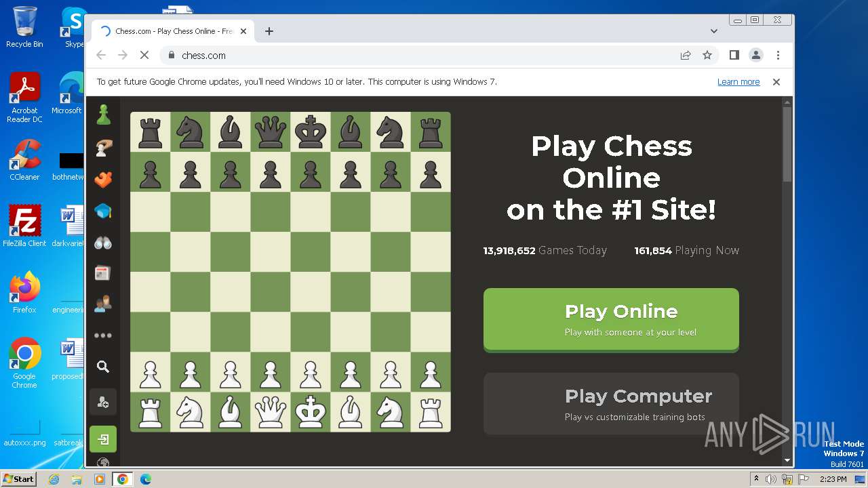Click the Windows Start button

pos(18,479)
